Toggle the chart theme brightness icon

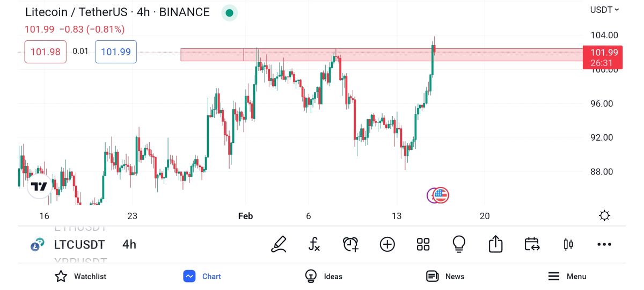click(604, 216)
